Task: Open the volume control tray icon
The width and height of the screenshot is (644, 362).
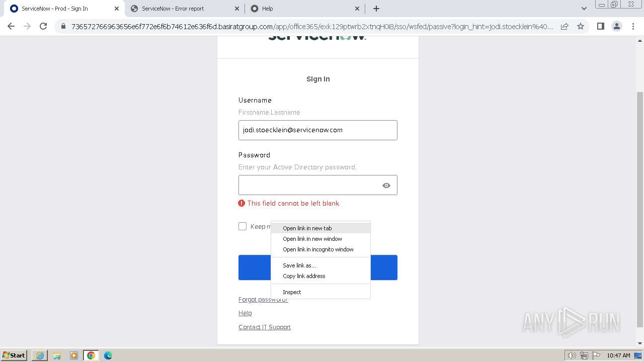Action: pyautogui.click(x=572, y=355)
